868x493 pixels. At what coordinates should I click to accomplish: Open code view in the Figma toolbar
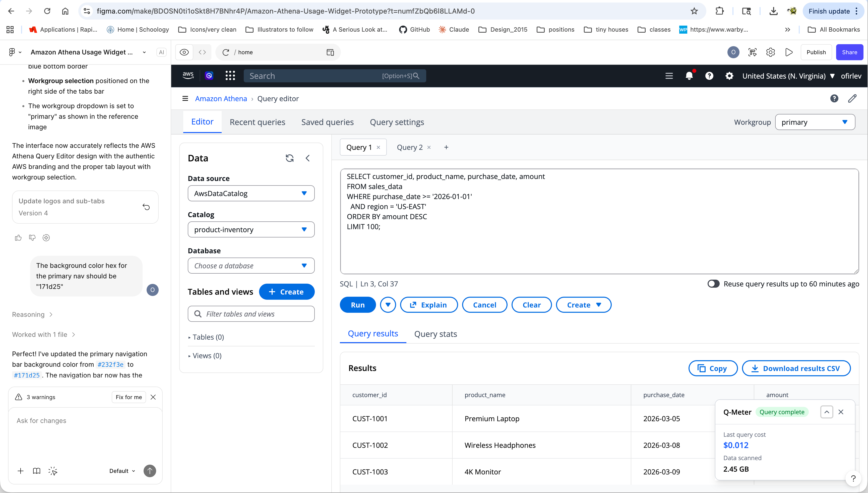click(x=202, y=52)
